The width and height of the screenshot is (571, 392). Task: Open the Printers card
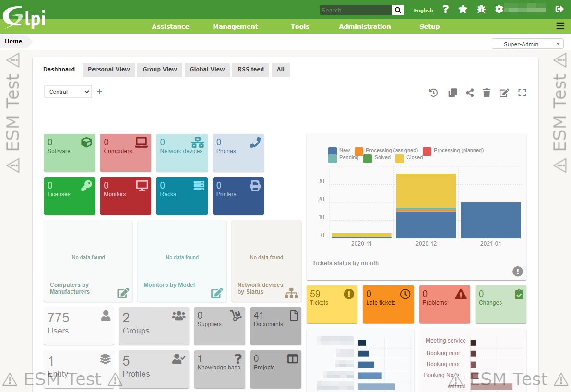click(x=238, y=196)
